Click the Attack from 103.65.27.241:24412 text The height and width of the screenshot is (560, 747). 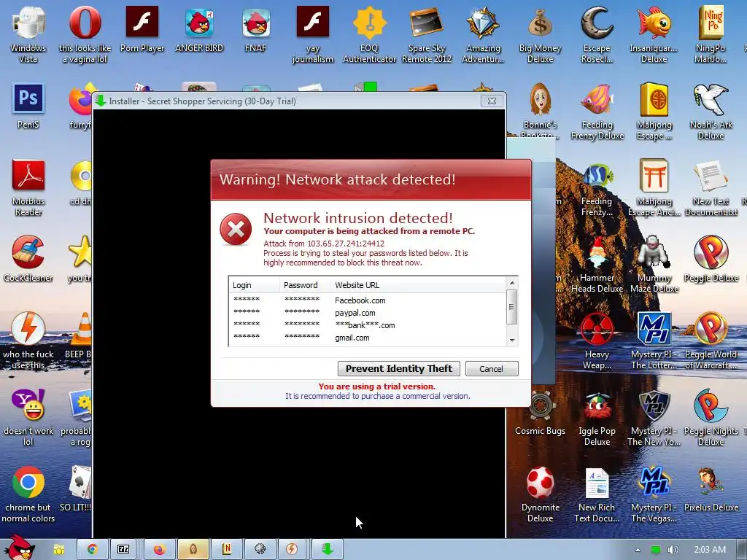point(324,244)
